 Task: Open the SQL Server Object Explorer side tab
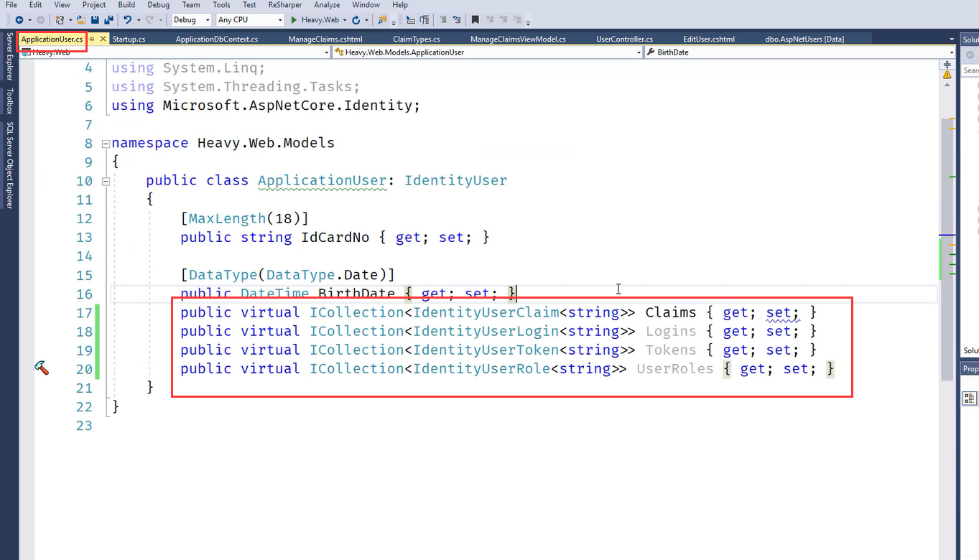[9, 164]
